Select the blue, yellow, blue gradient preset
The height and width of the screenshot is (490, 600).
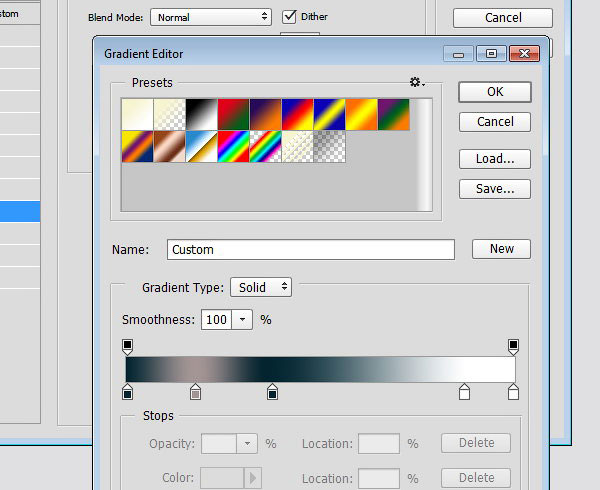coord(329,114)
